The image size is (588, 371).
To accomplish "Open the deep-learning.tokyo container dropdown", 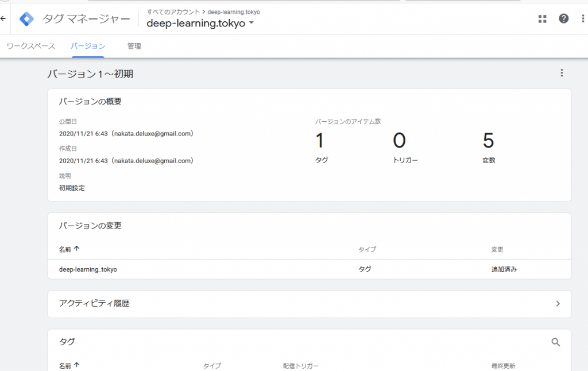I will pos(200,23).
